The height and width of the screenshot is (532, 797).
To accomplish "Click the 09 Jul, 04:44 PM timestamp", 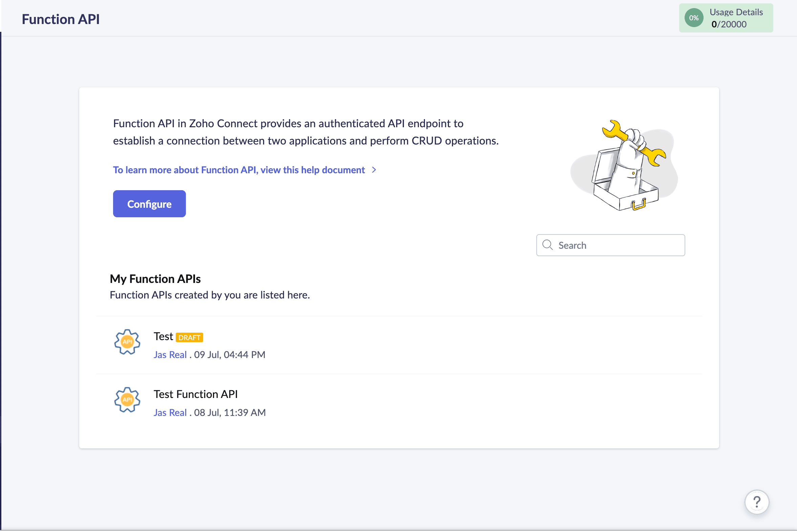I will (x=230, y=355).
